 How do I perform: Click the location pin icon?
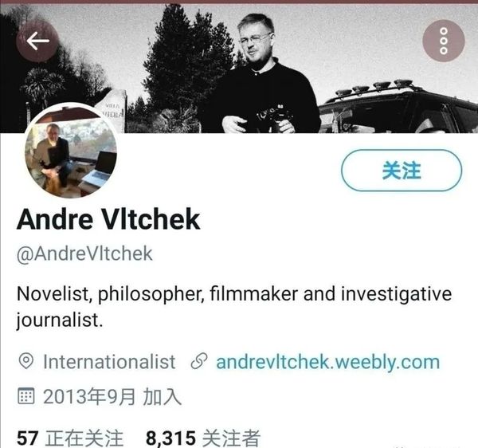[26, 361]
